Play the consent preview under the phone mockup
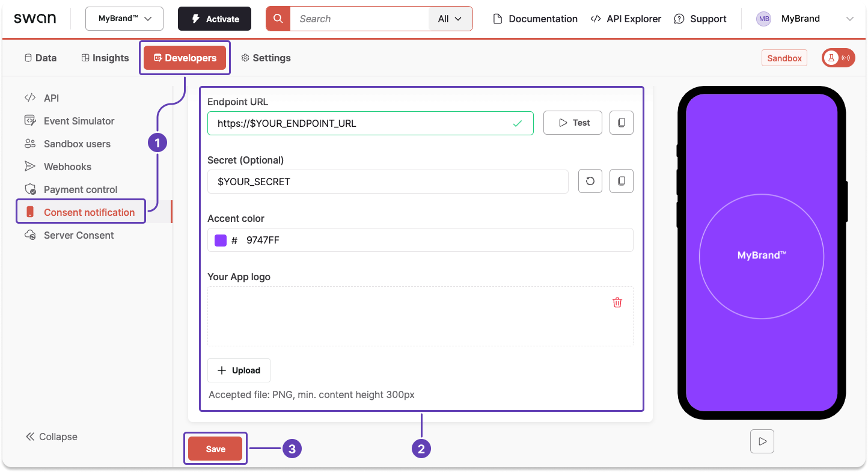Viewport: 868px width, 472px height. (762, 441)
